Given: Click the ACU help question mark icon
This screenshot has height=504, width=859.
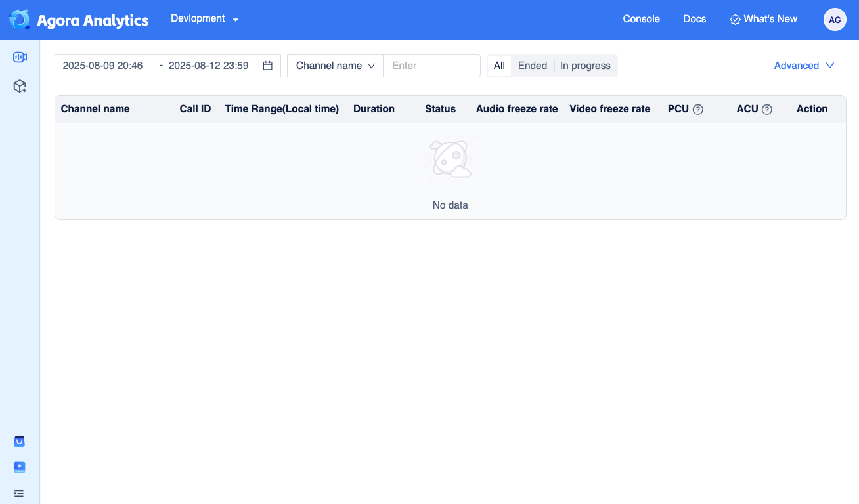Looking at the screenshot, I should coord(766,110).
